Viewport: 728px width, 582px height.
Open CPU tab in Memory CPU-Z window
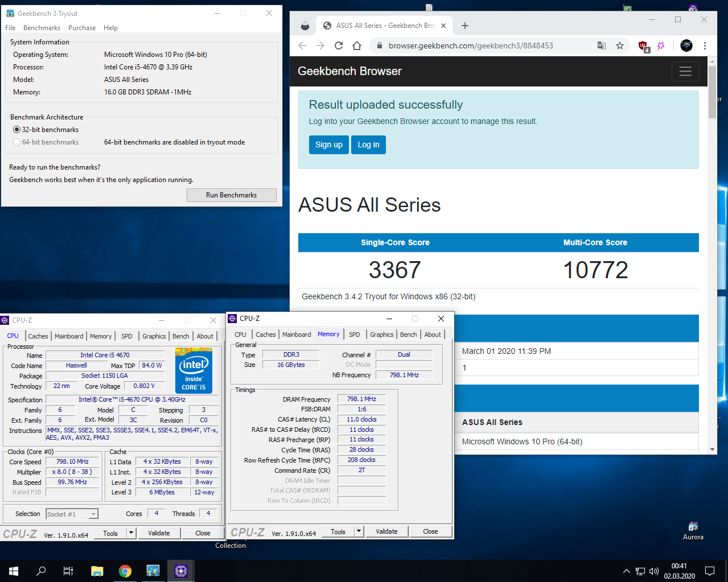point(240,335)
